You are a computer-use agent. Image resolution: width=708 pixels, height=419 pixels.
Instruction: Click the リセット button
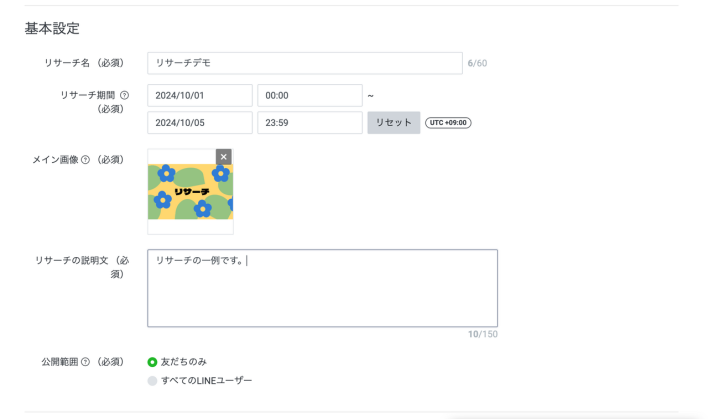pyautogui.click(x=394, y=123)
